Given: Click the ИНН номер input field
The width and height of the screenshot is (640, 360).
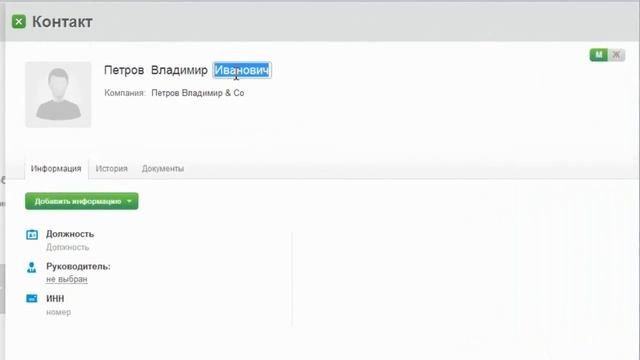Looking at the screenshot, I should [58, 312].
